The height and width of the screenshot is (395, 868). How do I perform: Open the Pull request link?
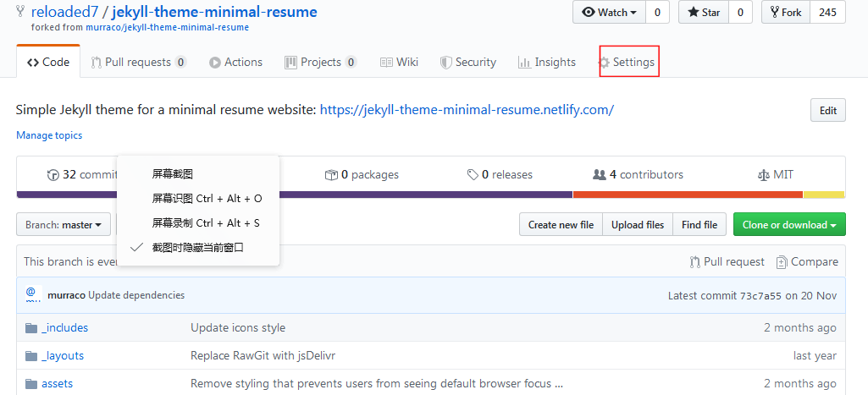pyautogui.click(x=727, y=261)
